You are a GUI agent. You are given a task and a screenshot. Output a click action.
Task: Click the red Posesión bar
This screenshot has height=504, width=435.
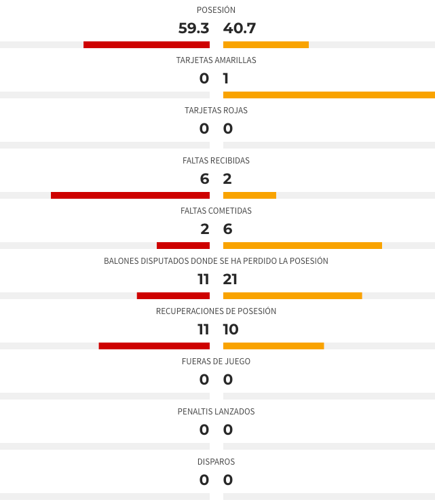click(x=147, y=45)
